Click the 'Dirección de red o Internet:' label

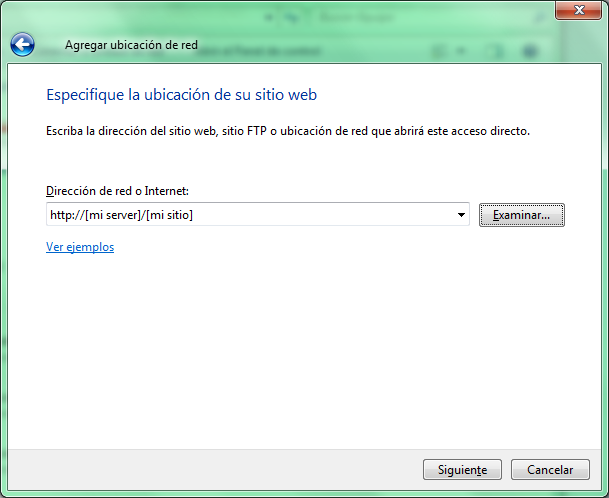tap(117, 191)
